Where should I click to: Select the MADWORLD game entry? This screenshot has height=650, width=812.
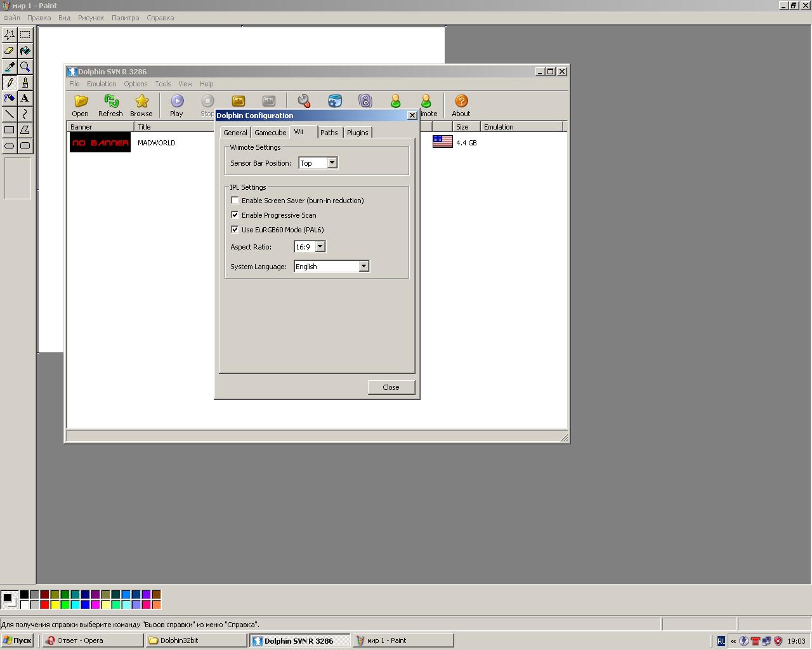157,143
